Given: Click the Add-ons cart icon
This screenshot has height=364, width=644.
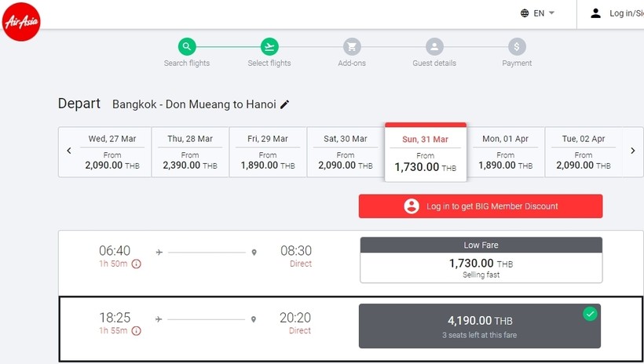Looking at the screenshot, I should 352,46.
